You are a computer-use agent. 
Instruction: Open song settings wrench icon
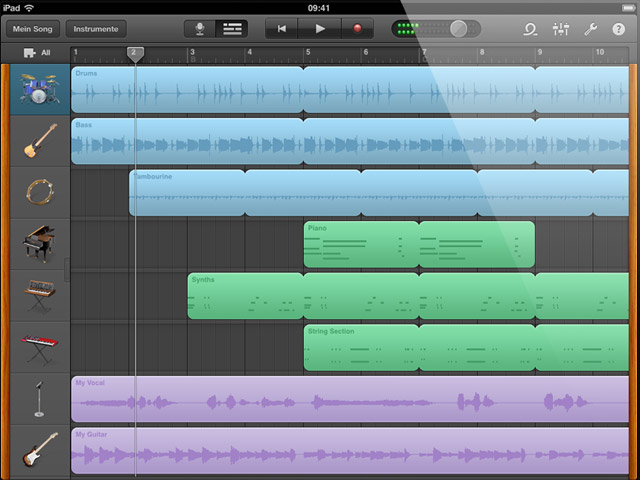click(x=590, y=29)
